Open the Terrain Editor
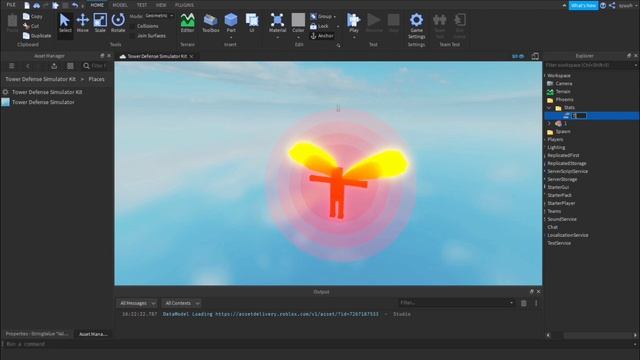Image resolution: width=640 pixels, height=360 pixels. coord(187,23)
